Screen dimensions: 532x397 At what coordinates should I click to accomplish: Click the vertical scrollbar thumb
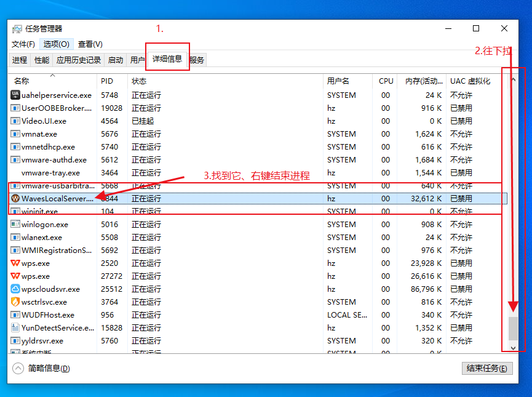coord(514,328)
